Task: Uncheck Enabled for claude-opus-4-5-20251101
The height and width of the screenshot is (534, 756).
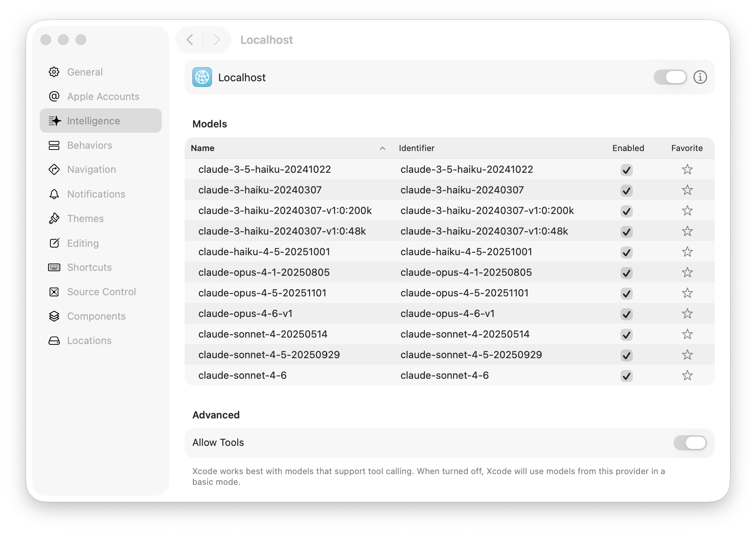Action: pos(626,293)
